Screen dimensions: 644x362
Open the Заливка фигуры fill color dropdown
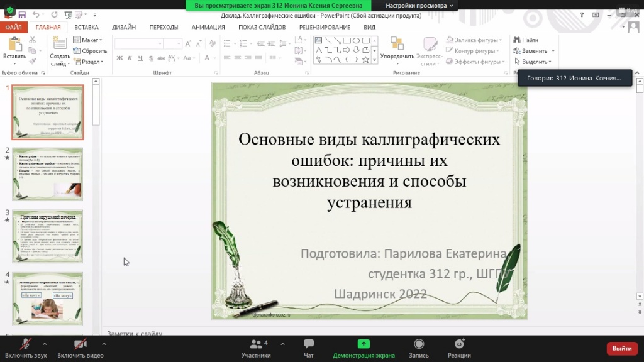(x=476, y=40)
